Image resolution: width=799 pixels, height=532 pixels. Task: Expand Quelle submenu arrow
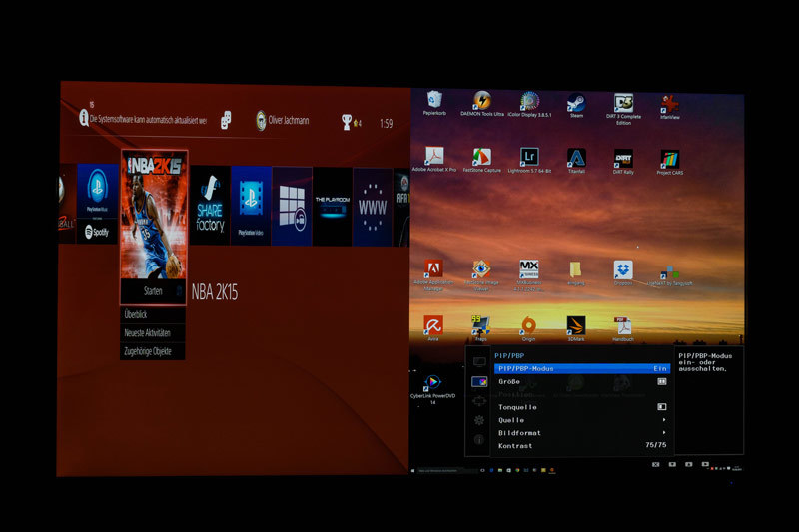tap(664, 420)
